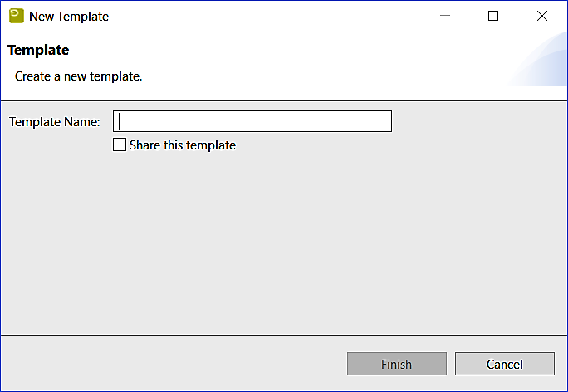Click the "Create a new template." description text
This screenshot has width=568, height=392.
79,76
